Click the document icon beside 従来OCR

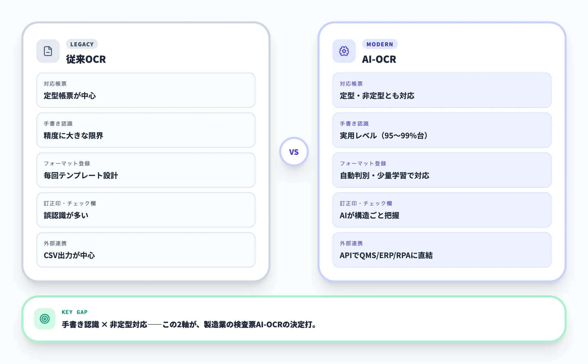tap(48, 51)
